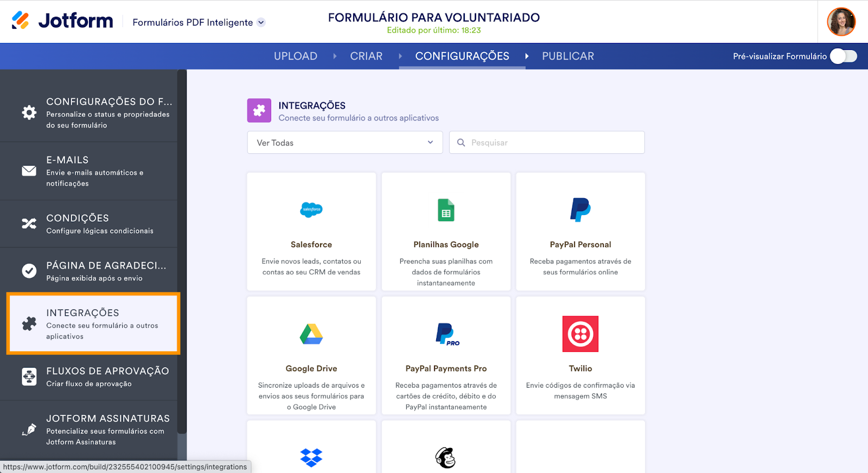
Task: Open Jotform Assinaturas sidebar section
Action: pyautogui.click(x=89, y=430)
